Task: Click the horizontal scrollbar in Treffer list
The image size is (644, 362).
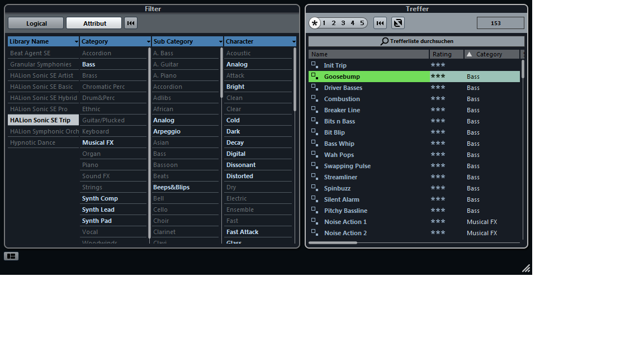Action: (333, 242)
